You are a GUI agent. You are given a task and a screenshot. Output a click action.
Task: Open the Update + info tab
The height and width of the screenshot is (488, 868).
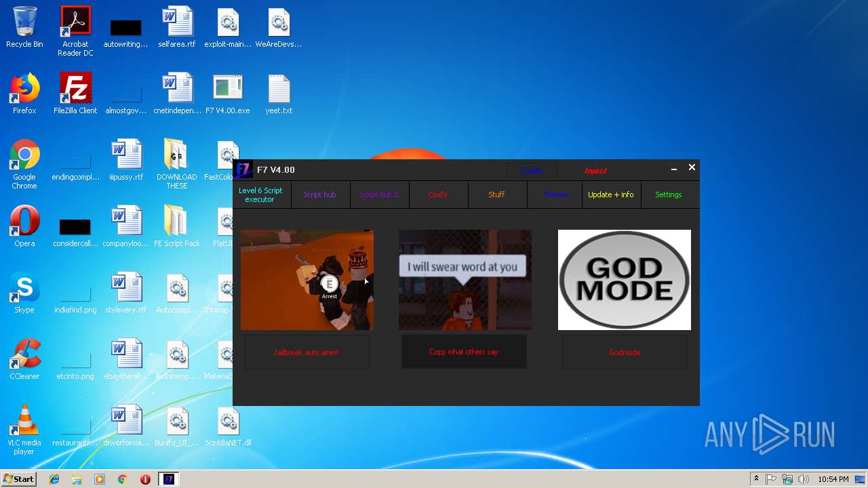pos(611,195)
